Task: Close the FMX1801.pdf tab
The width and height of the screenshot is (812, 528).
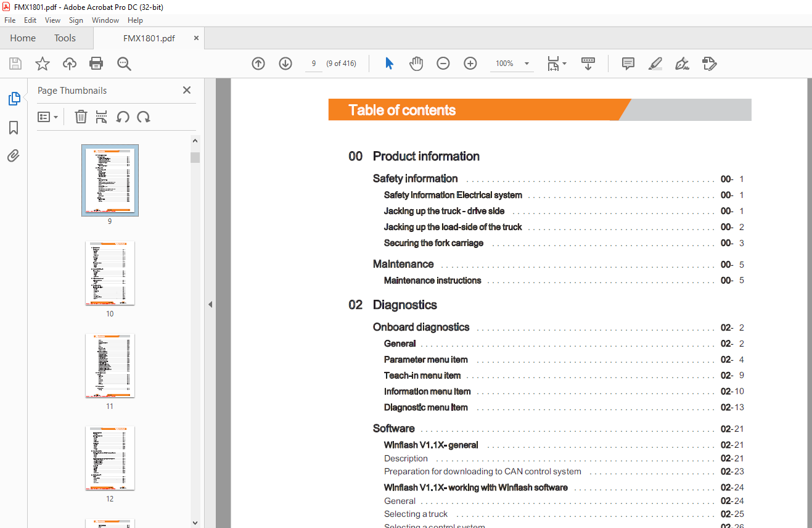Action: pyautogui.click(x=196, y=38)
